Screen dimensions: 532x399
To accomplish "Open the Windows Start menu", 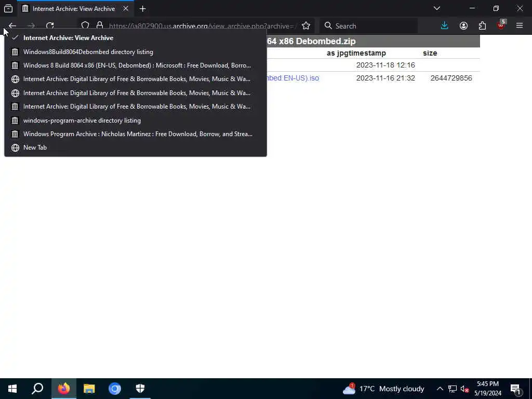I will pyautogui.click(x=12, y=389).
